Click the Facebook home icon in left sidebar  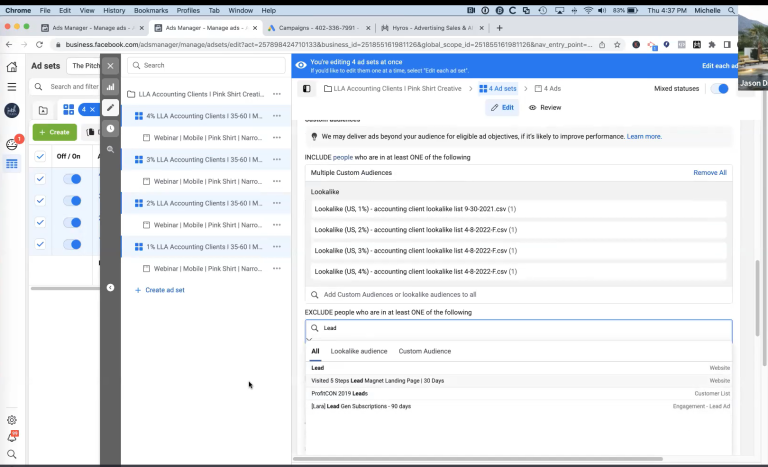coord(12,67)
